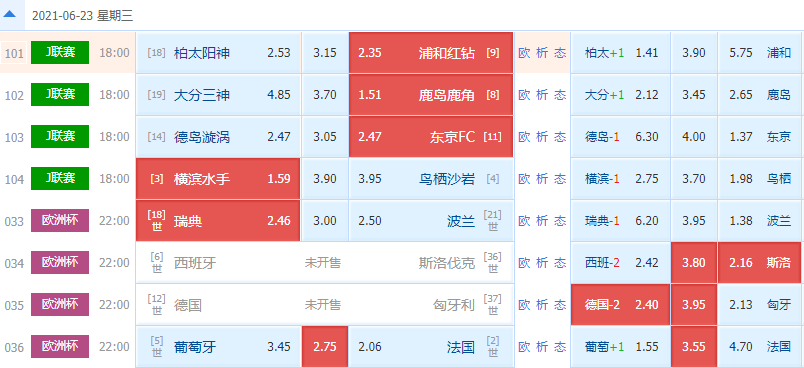The width and height of the screenshot is (804, 368).
Task: Open 析 analysis link for 德岛漩涡 row
Action: click(542, 137)
